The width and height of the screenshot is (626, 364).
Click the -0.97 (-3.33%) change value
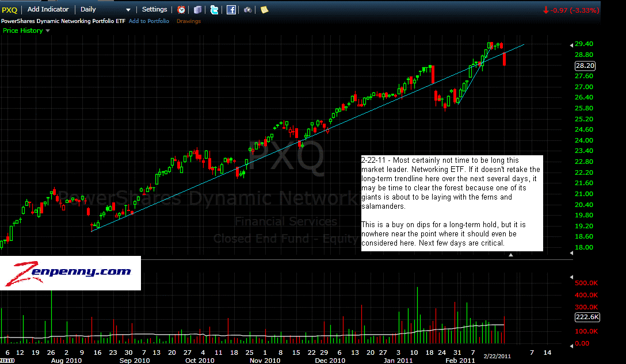[575, 10]
